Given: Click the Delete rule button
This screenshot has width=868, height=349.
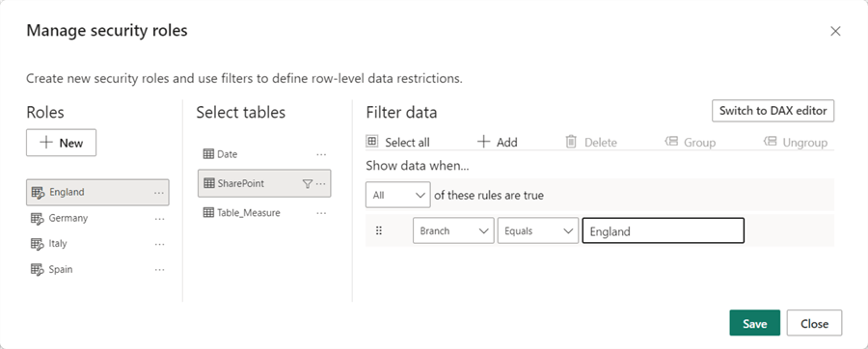Looking at the screenshot, I should pyautogui.click(x=590, y=142).
